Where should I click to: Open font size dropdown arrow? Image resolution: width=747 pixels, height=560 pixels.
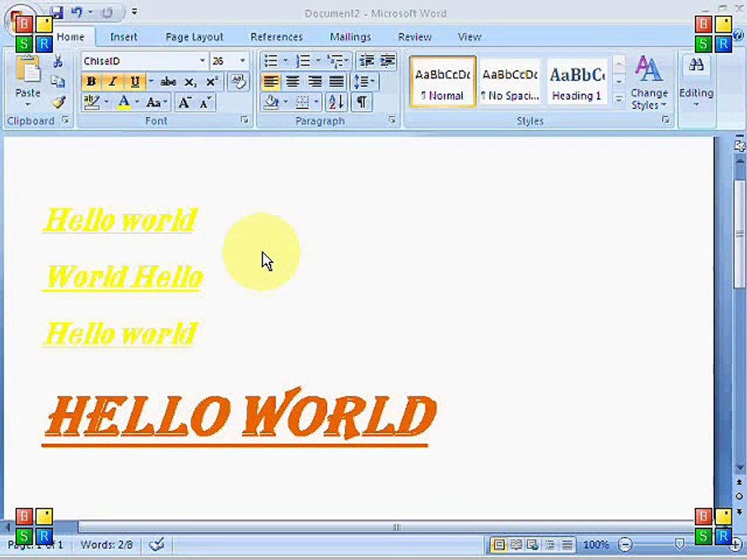[242, 61]
